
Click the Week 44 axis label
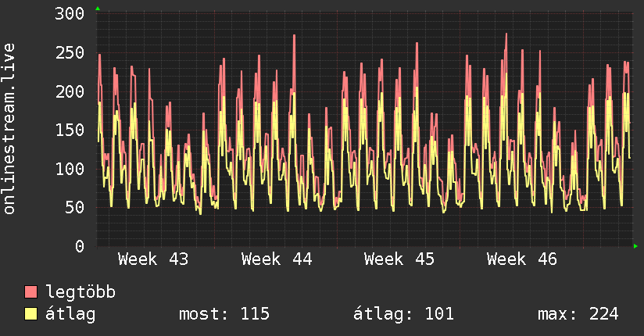coord(277,259)
